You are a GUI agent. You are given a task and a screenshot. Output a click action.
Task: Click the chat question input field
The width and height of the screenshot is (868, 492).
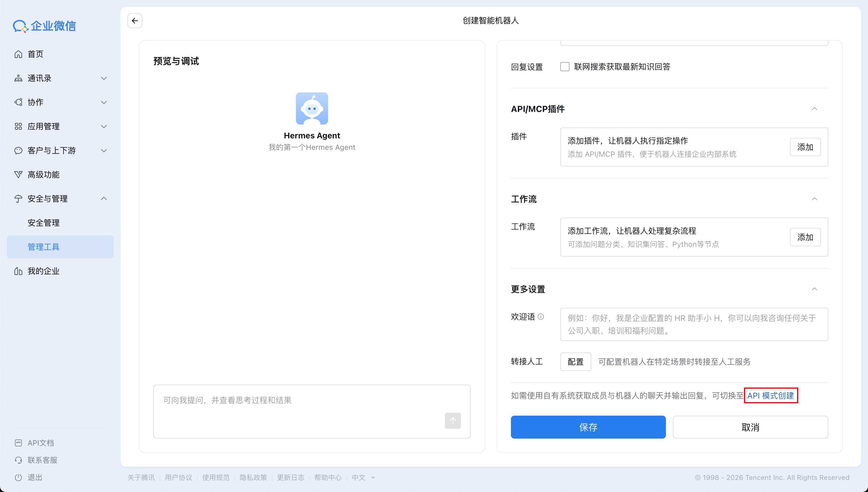(x=304, y=400)
